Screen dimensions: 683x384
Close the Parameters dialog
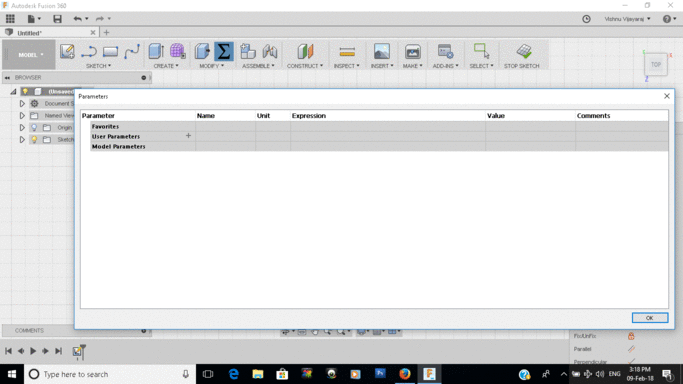coord(666,96)
